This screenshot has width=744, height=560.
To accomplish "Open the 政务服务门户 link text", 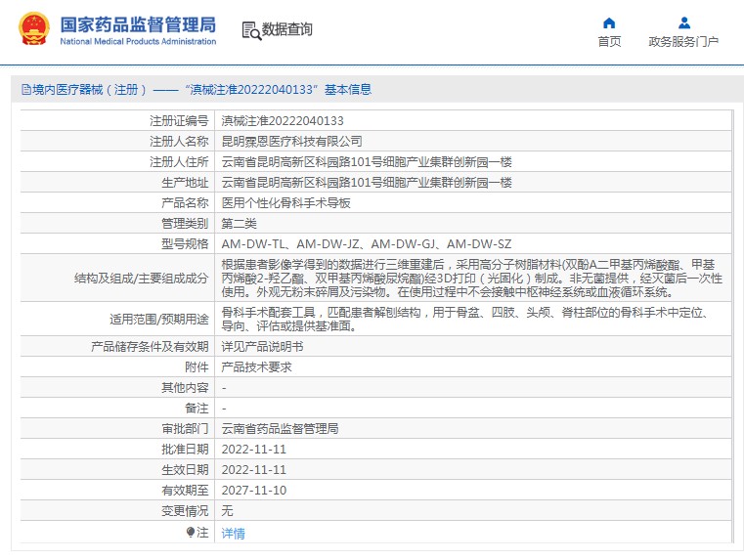I will [x=683, y=42].
